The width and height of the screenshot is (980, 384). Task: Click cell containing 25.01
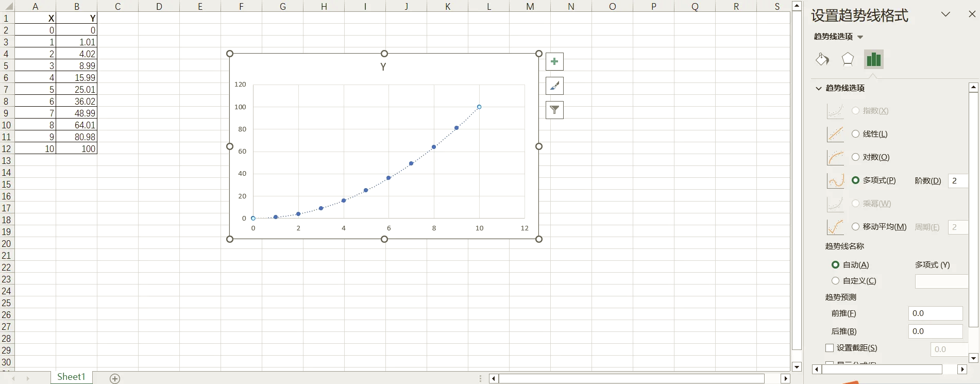pyautogui.click(x=76, y=90)
